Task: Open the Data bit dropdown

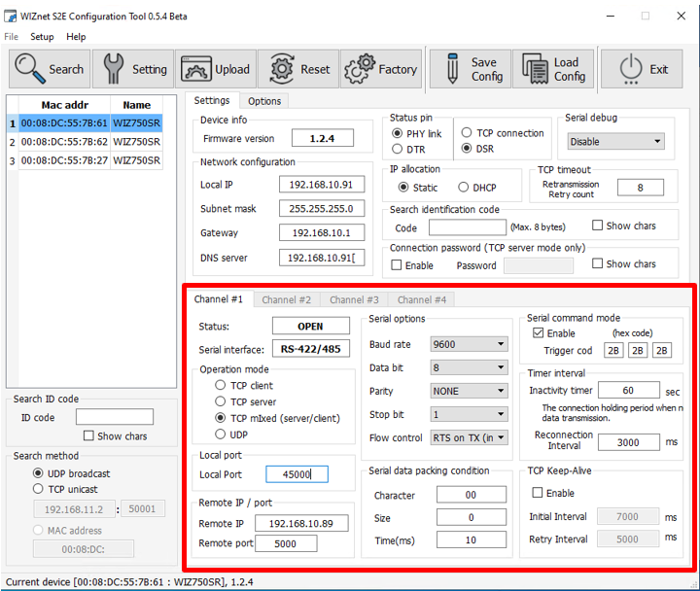Action: (469, 367)
